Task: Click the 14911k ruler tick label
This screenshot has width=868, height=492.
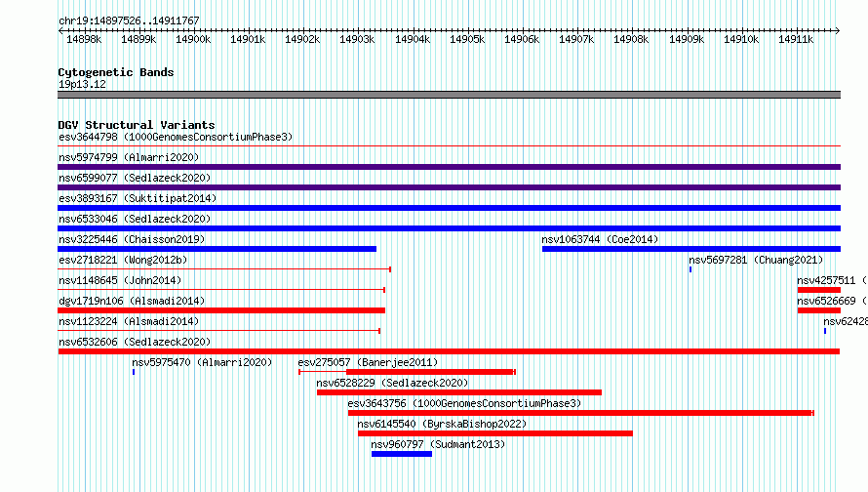Action: pyautogui.click(x=796, y=39)
